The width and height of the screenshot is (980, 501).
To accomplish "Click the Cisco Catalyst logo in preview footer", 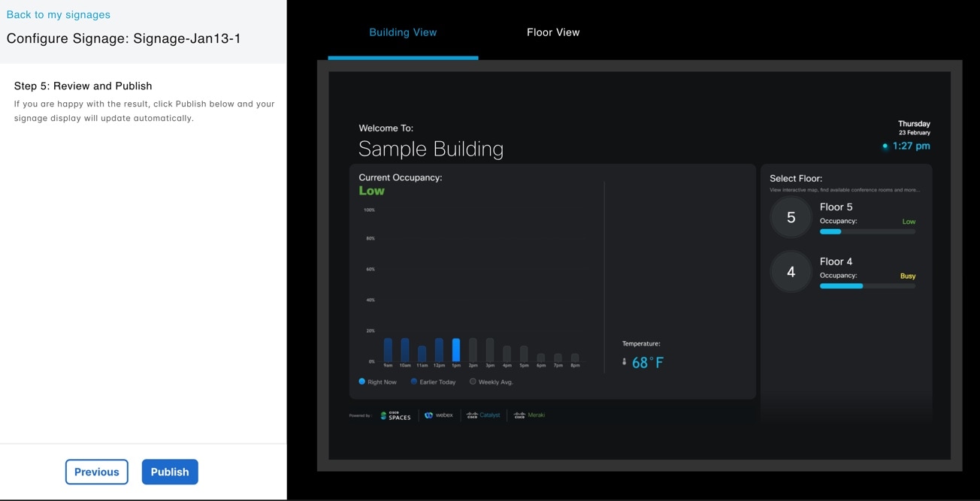I will point(483,415).
